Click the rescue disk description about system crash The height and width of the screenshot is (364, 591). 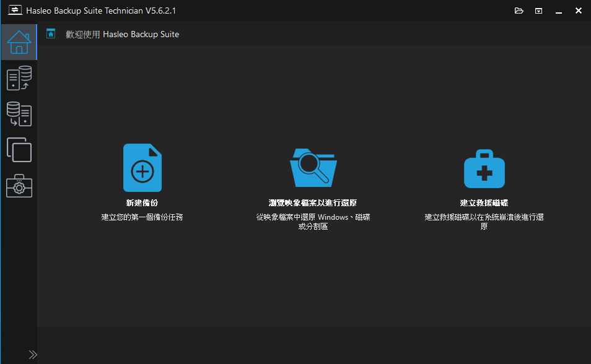484,222
